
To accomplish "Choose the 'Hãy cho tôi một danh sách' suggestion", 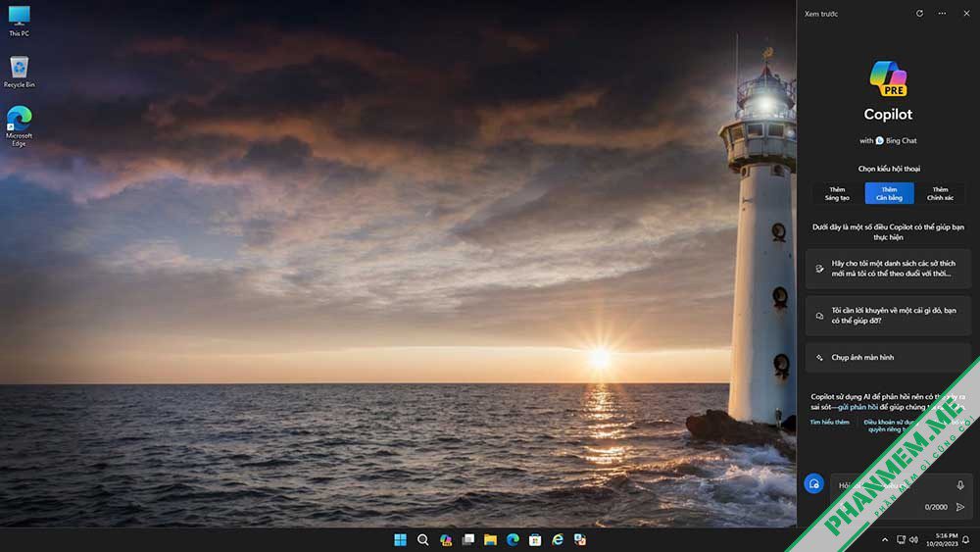I will (x=888, y=269).
